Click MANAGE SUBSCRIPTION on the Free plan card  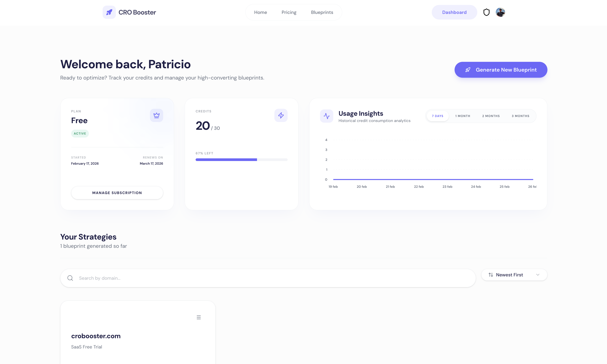point(117,193)
